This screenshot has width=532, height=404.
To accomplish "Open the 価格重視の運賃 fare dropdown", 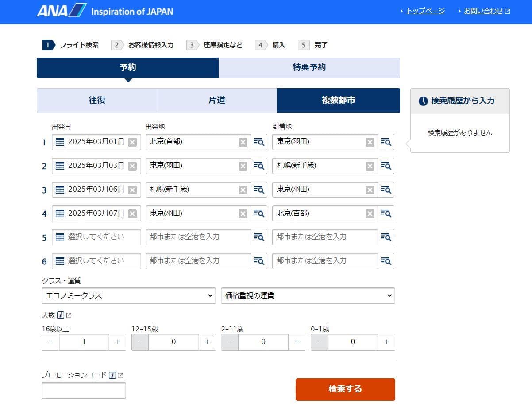I will (x=308, y=295).
